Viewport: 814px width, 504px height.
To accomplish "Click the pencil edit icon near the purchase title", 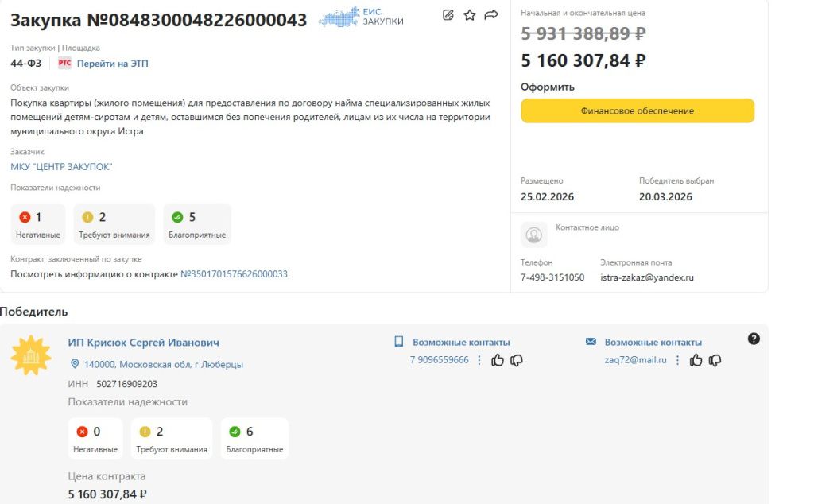I will 448,16.
